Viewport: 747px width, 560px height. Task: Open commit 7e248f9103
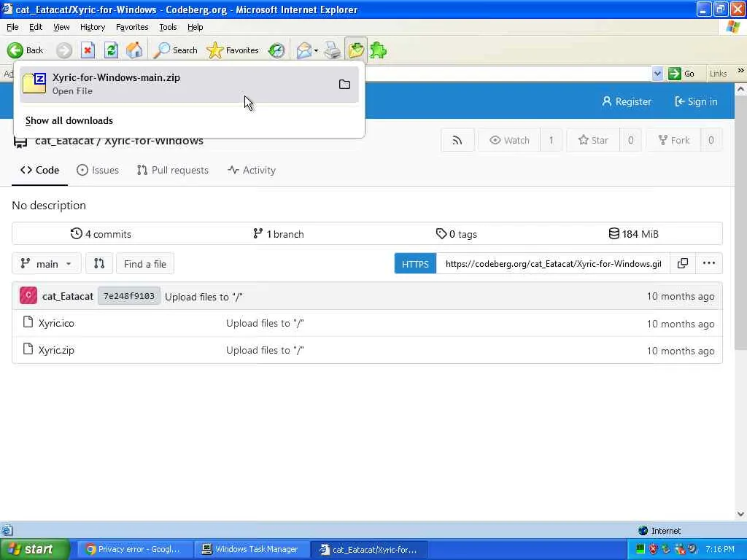pos(129,296)
